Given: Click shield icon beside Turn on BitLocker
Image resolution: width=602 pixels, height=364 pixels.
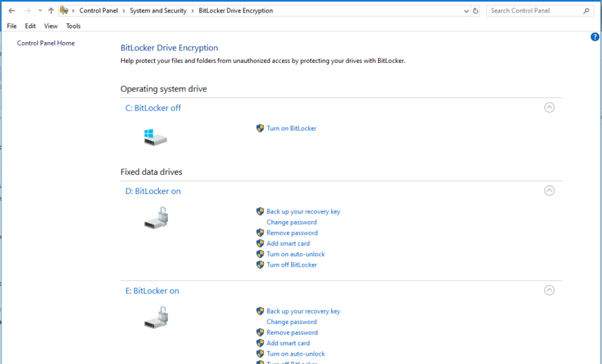Looking at the screenshot, I should 260,128.
